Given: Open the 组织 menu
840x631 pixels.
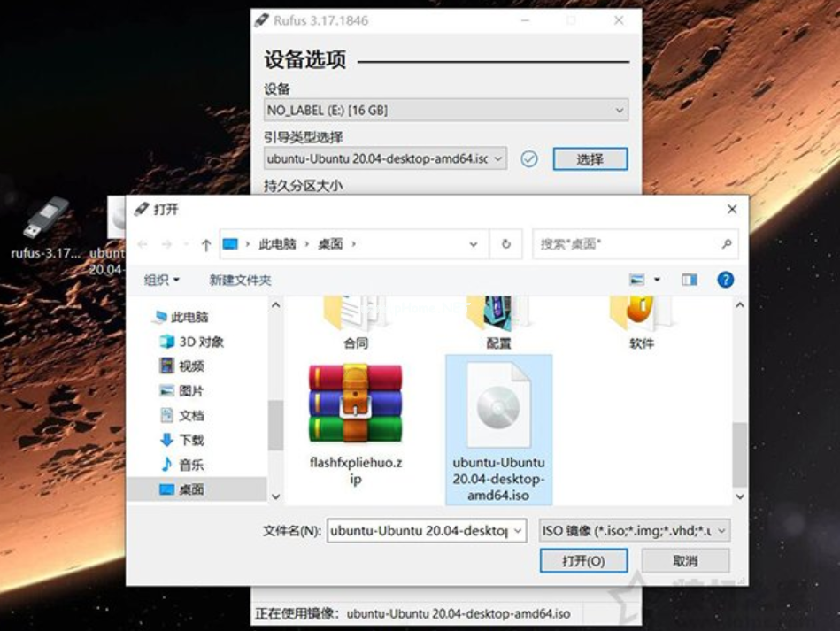Looking at the screenshot, I should [x=158, y=279].
